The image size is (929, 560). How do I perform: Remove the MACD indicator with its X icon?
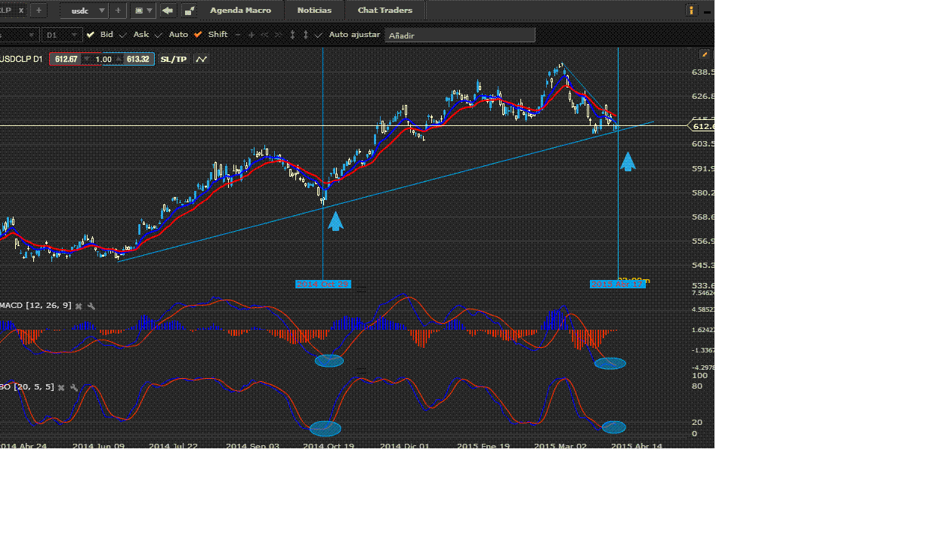tap(79, 306)
